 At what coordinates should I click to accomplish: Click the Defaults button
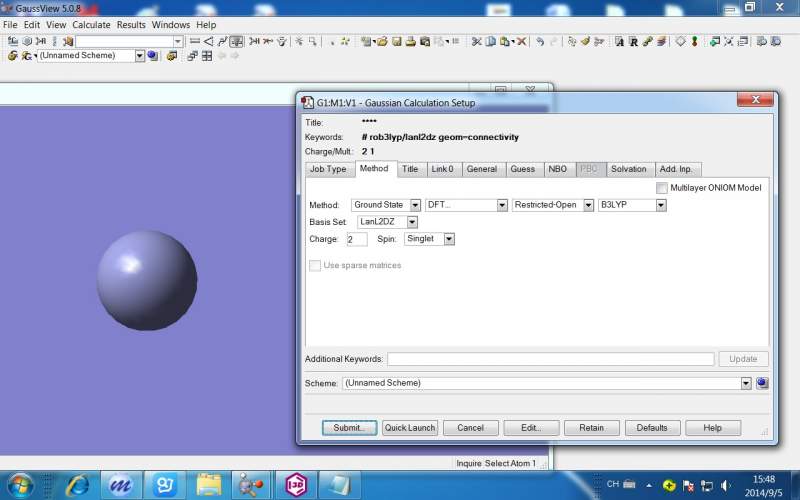pos(652,428)
